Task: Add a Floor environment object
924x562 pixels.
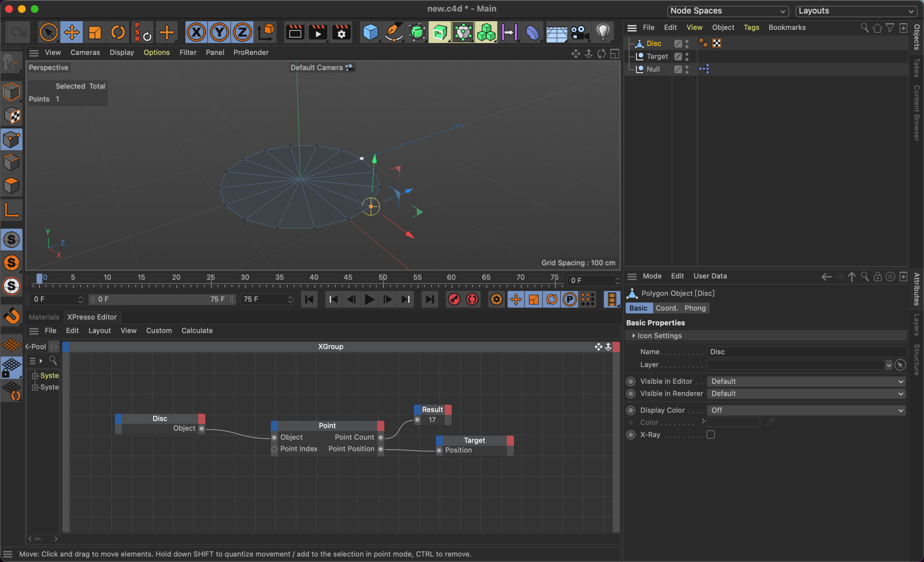Action: pyautogui.click(x=556, y=32)
